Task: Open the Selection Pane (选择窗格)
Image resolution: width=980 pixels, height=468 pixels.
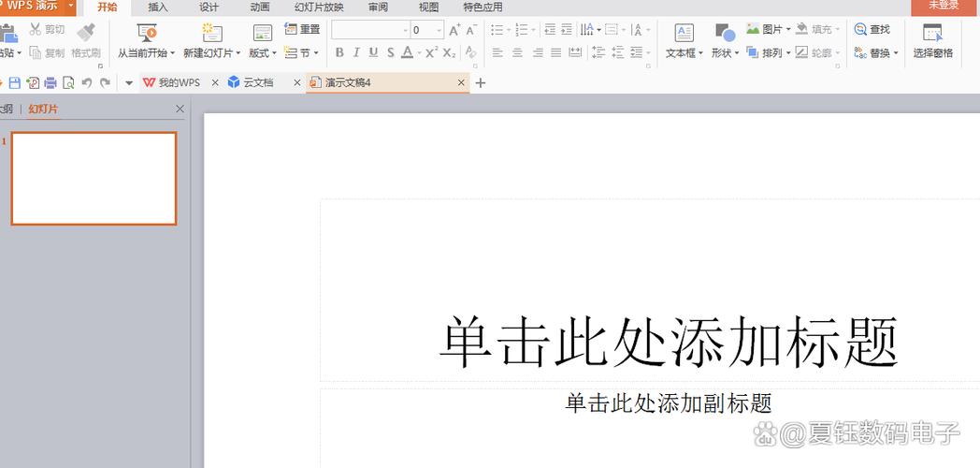Action: [932, 41]
